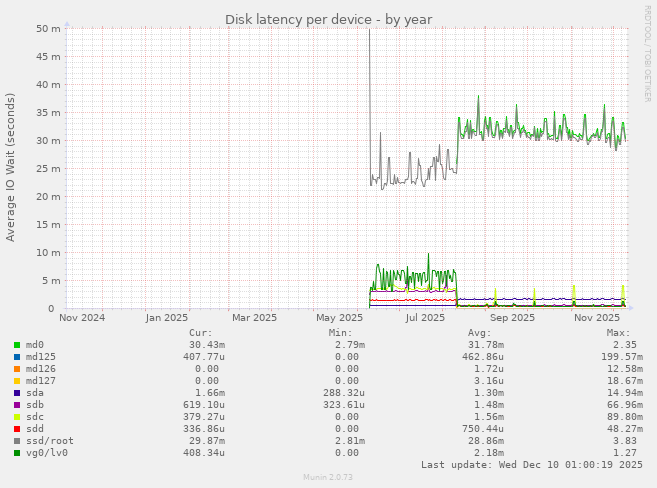Select the vg0/lv0 legend label

(47, 453)
